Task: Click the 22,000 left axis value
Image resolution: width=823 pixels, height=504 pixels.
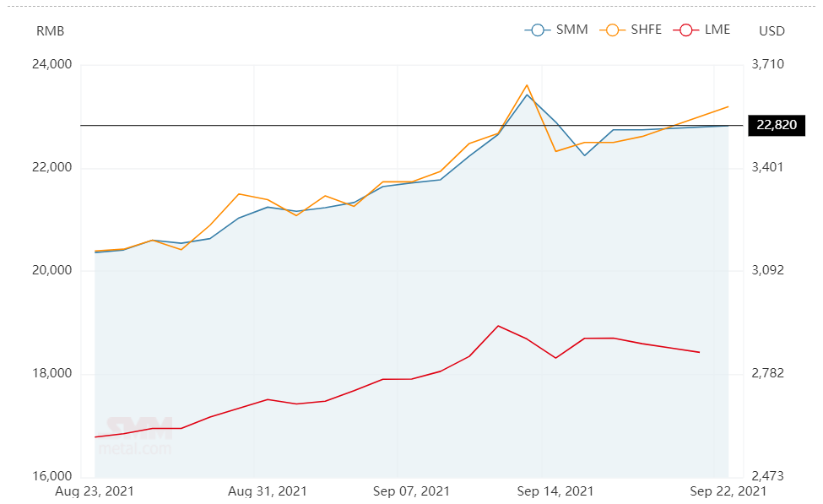Action: pyautogui.click(x=52, y=167)
